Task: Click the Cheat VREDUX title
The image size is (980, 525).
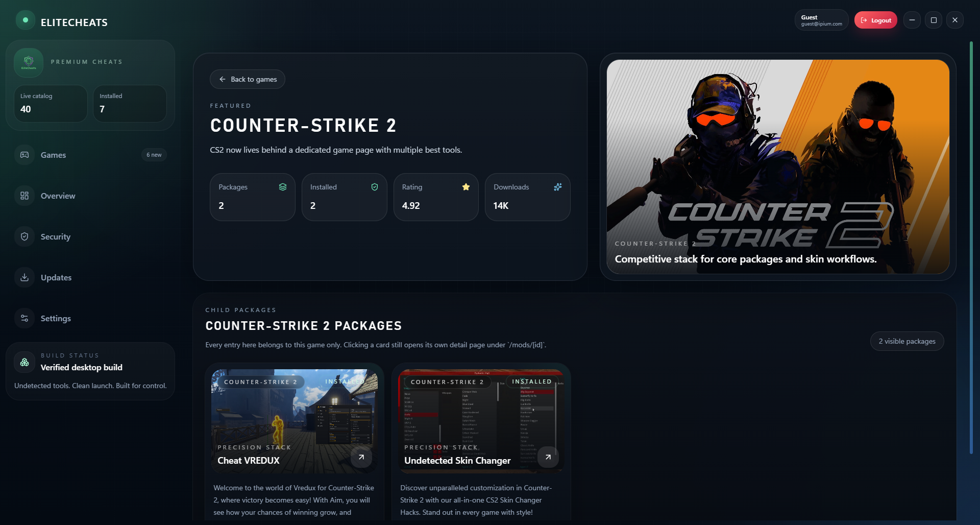Action: (x=249, y=461)
